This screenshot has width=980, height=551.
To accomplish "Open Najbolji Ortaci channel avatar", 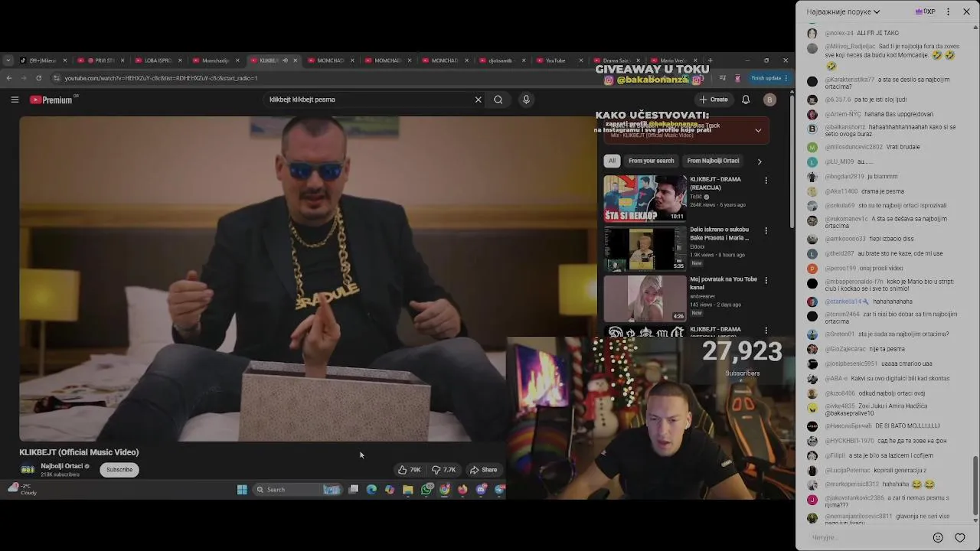I will coord(28,470).
